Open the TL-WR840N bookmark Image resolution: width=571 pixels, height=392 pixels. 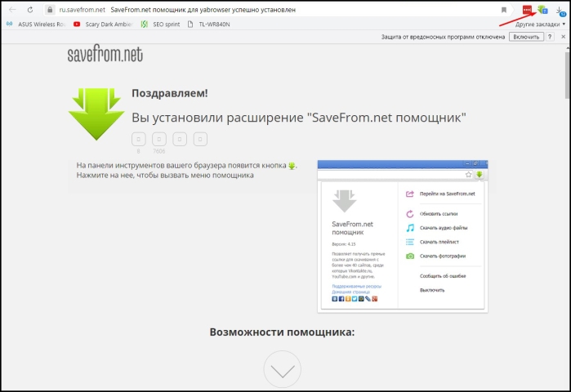[208, 24]
